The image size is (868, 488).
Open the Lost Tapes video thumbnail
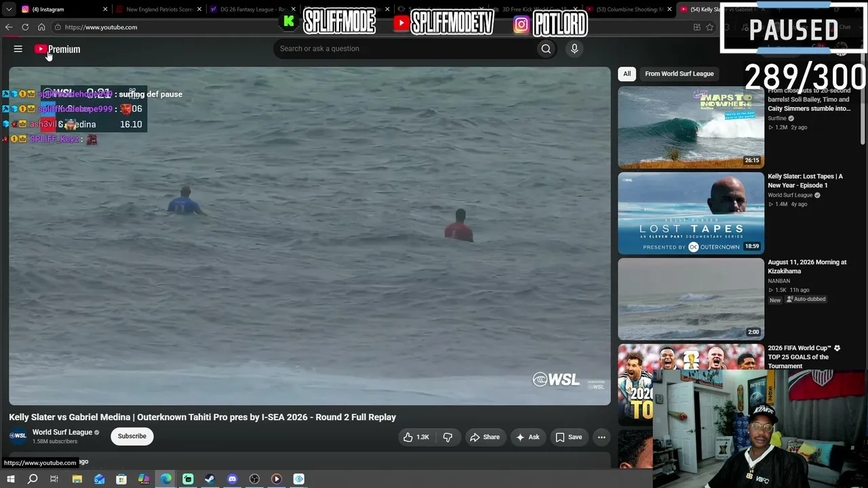click(691, 213)
